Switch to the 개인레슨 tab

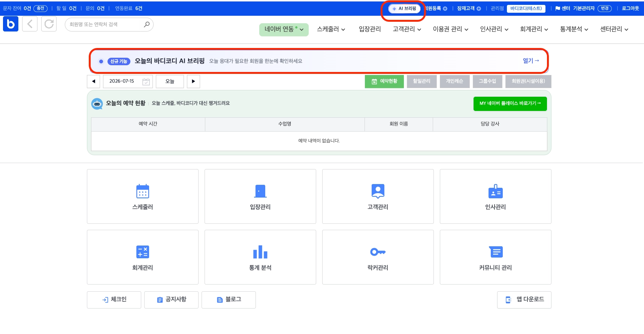454,81
